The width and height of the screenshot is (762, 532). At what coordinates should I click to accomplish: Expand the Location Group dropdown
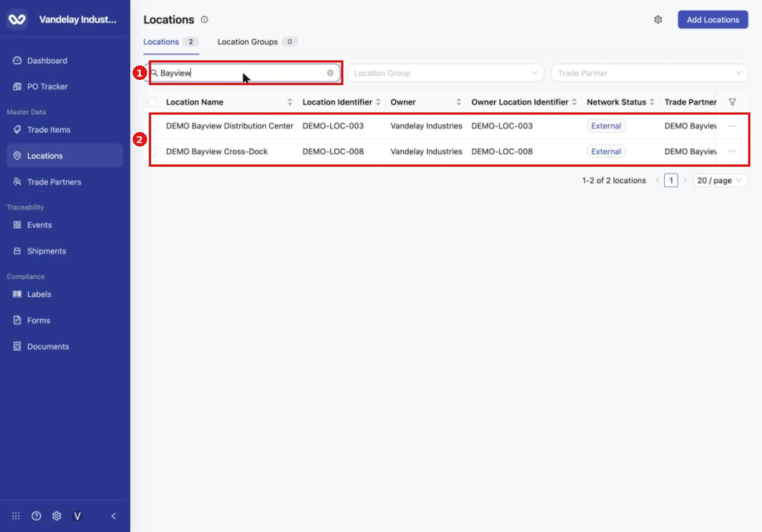click(445, 73)
